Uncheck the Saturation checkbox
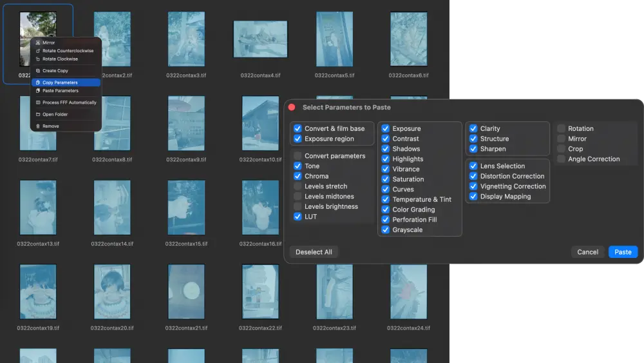The width and height of the screenshot is (644, 363). 386,179
